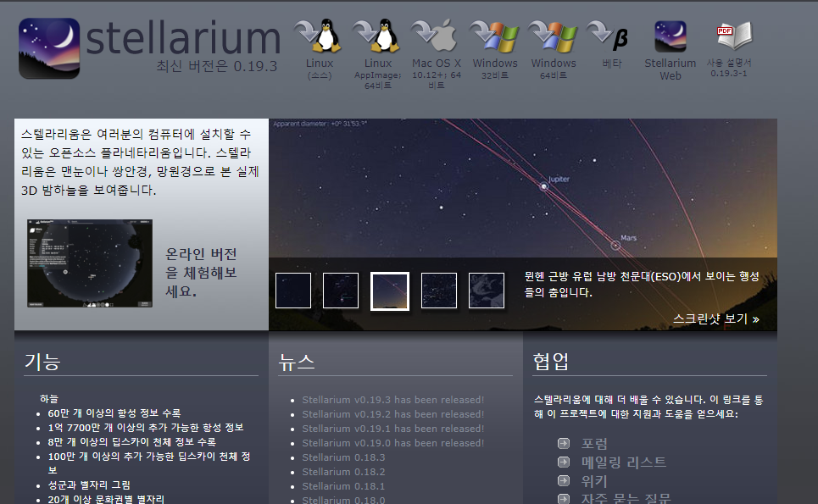
Task: Download Windows 64-bit installer icon
Action: (553, 36)
